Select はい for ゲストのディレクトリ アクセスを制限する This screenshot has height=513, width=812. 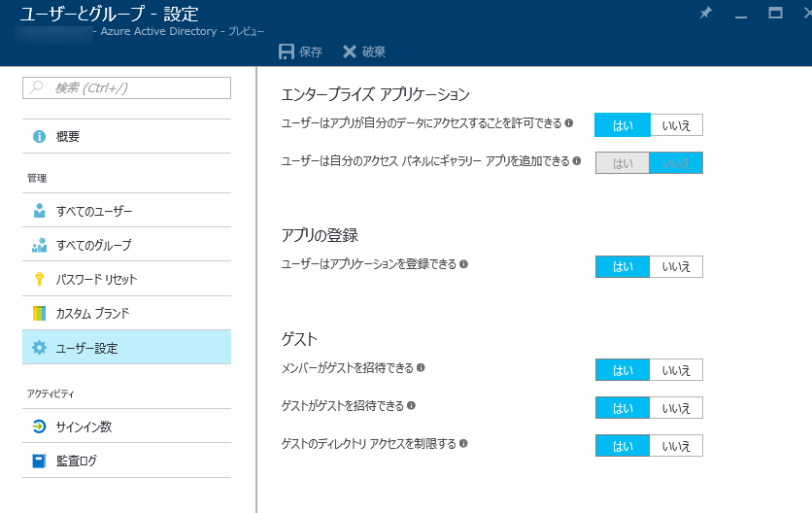pyautogui.click(x=622, y=445)
